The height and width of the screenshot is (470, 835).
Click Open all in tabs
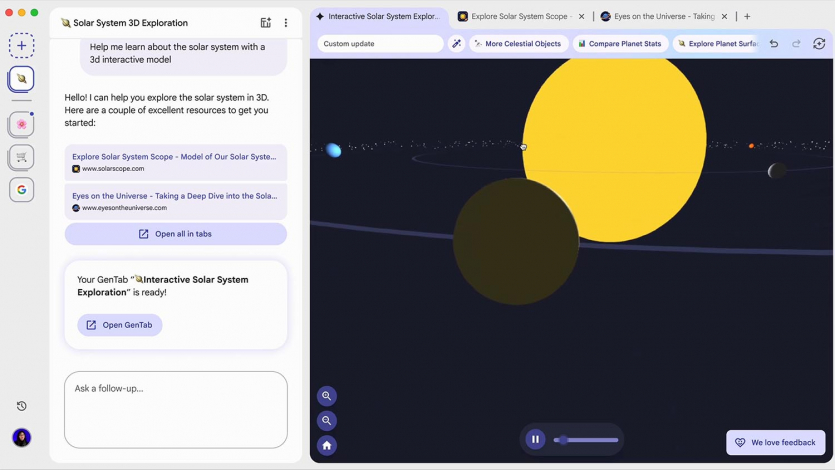(176, 234)
